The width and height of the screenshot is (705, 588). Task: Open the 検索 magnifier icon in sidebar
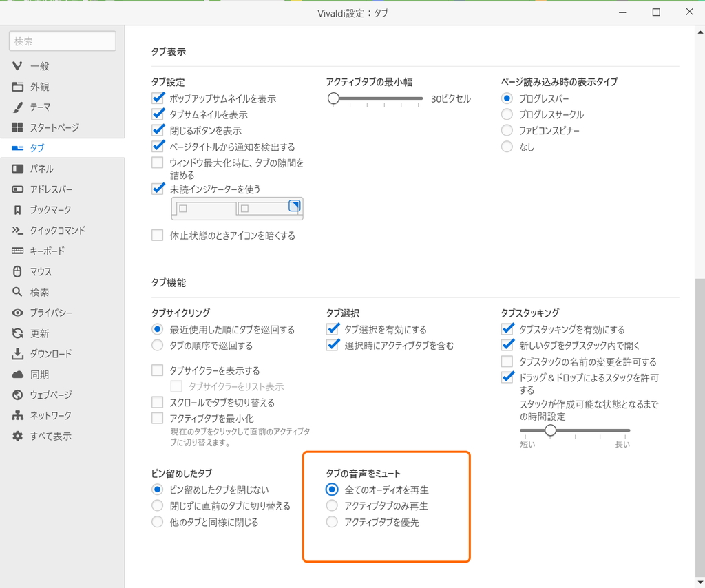pos(17,292)
